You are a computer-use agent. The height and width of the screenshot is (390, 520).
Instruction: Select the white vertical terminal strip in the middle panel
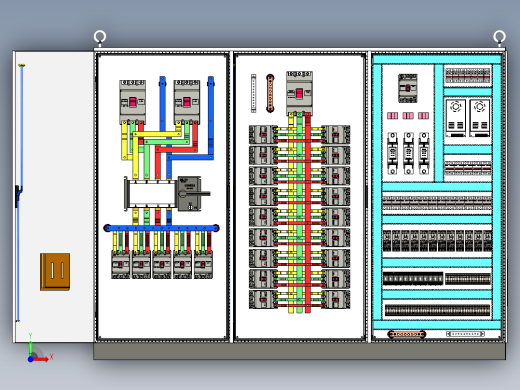point(254,93)
